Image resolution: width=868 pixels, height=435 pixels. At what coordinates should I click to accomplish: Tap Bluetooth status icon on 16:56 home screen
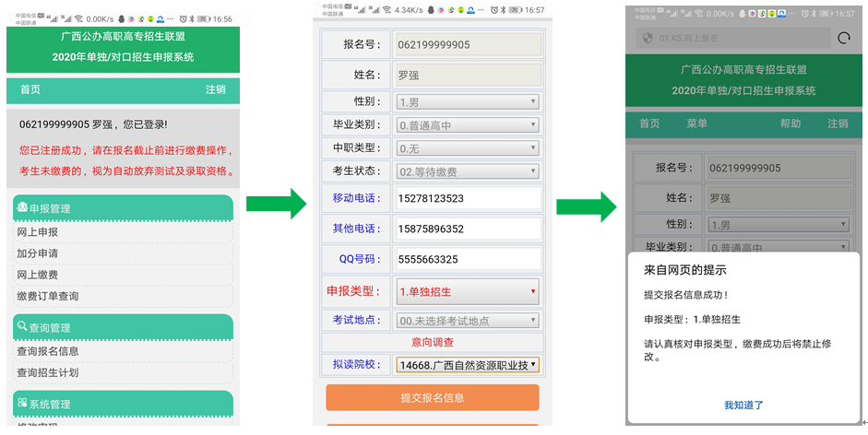pyautogui.click(x=192, y=18)
